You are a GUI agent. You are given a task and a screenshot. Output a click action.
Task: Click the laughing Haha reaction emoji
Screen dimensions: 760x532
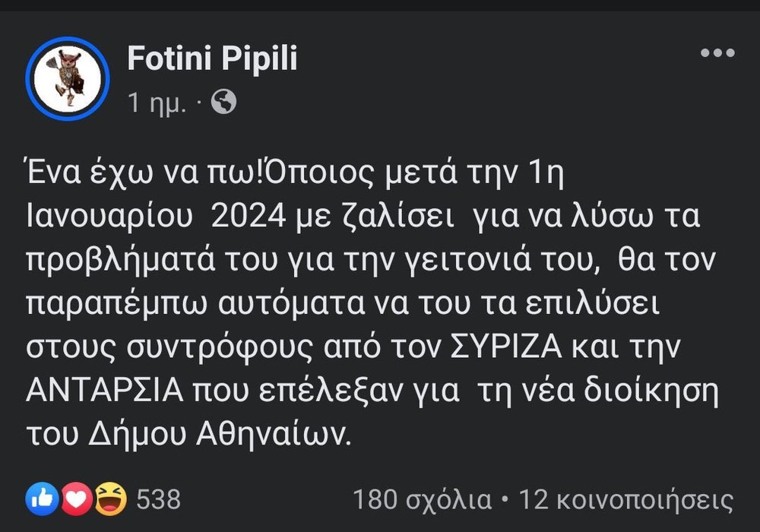pyautogui.click(x=111, y=499)
